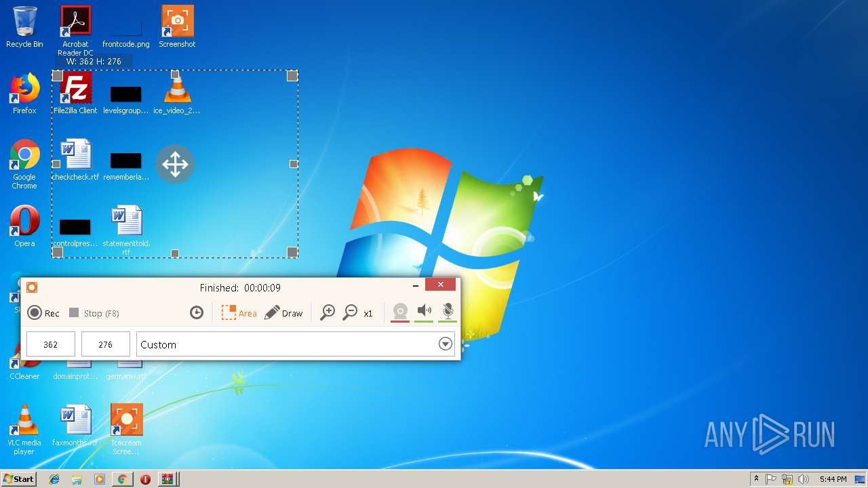Select statementtoid.rtf document
868x488 pixels.
click(x=126, y=230)
